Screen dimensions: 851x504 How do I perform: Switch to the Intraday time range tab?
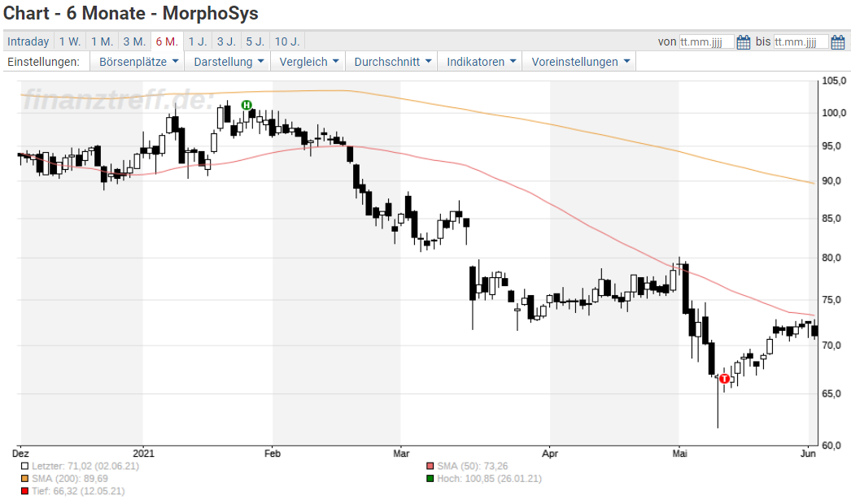click(28, 41)
